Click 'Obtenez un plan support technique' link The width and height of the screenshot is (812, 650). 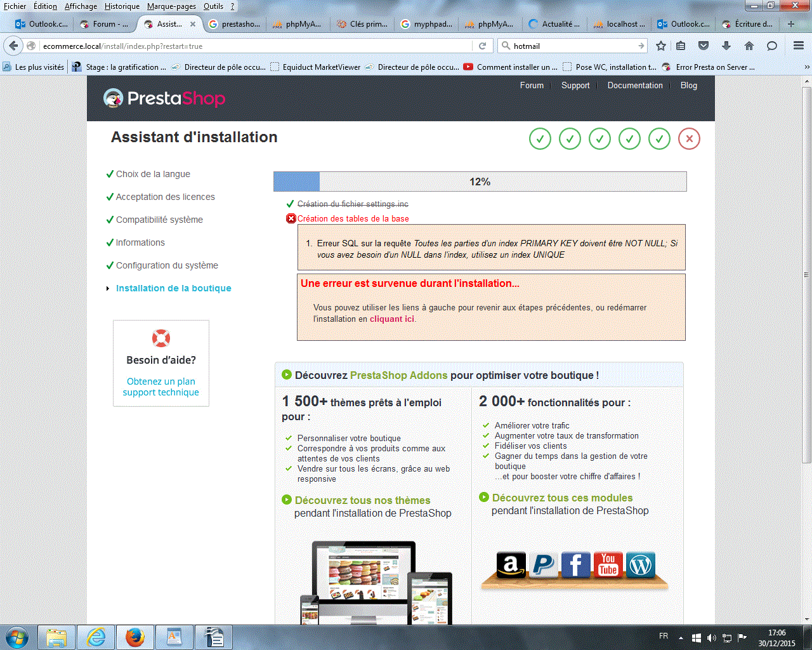point(161,387)
